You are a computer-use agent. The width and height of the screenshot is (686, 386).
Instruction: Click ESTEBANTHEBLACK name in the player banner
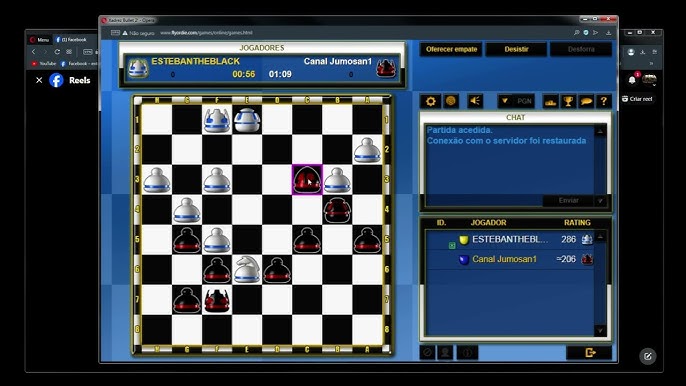[x=196, y=61]
